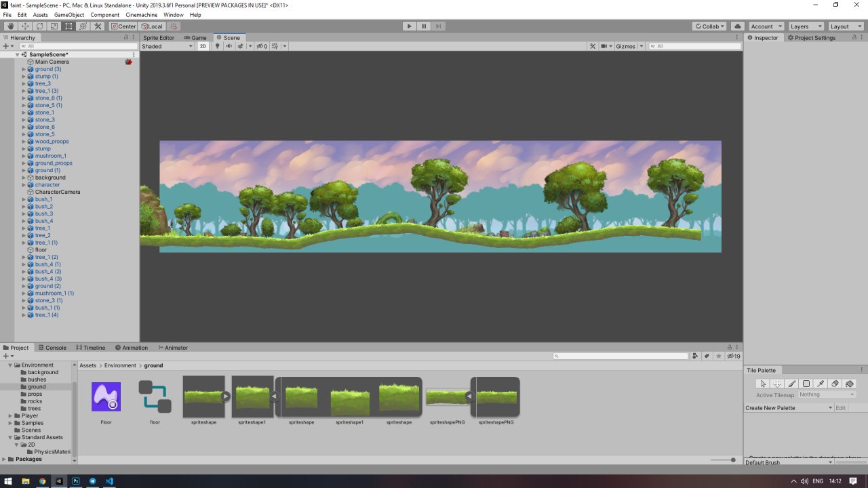This screenshot has width=868, height=488.
Task: Open the Account dropdown
Action: [765, 26]
